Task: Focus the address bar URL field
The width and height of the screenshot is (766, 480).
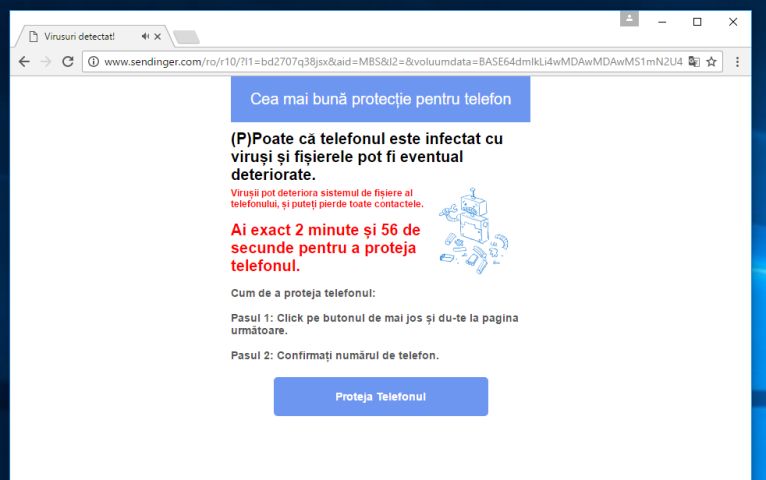Action: [393, 62]
